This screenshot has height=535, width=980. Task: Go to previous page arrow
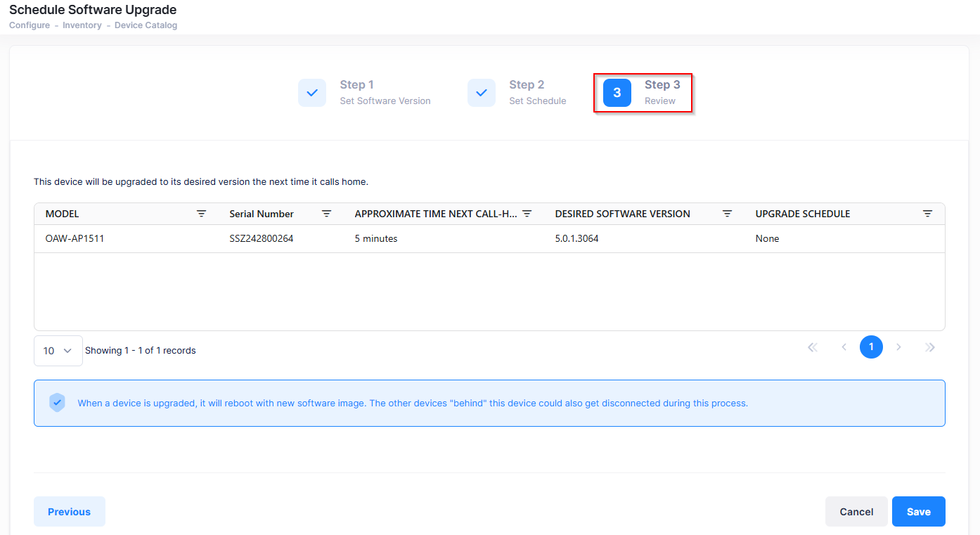coord(844,347)
